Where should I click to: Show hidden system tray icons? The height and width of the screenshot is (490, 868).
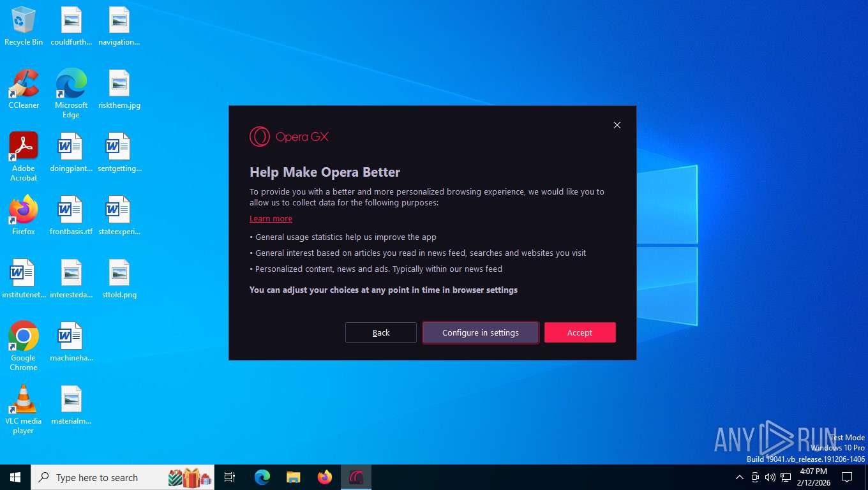tap(740, 477)
